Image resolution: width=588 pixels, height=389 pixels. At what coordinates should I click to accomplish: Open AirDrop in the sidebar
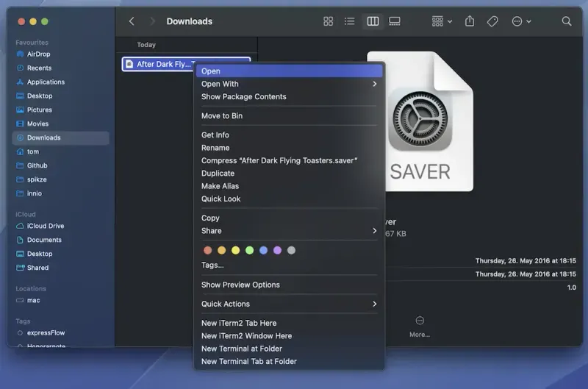[x=61, y=54]
